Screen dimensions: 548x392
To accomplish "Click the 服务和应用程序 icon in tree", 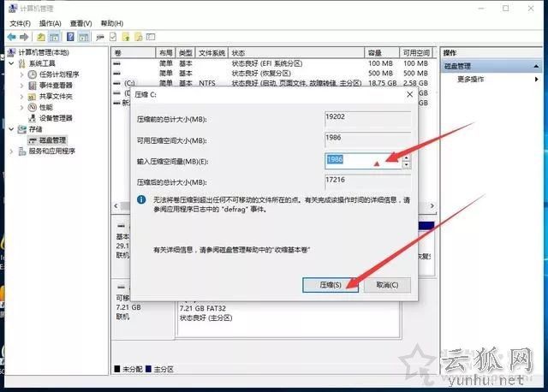I will coord(22,151).
